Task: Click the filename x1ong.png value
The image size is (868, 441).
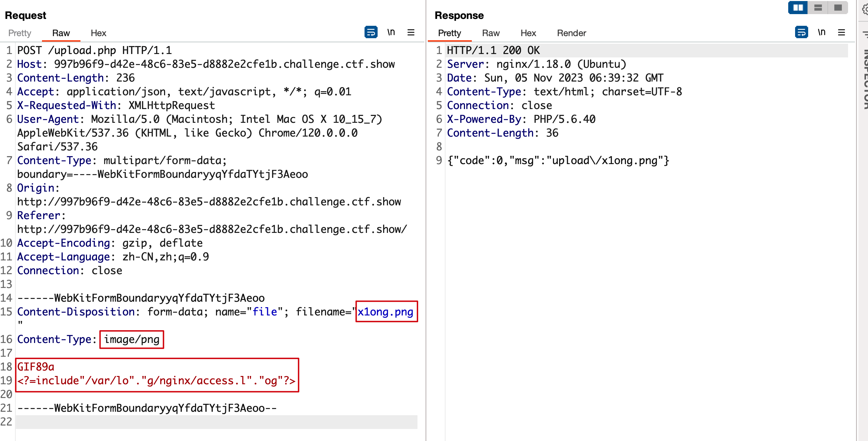Action: (386, 312)
